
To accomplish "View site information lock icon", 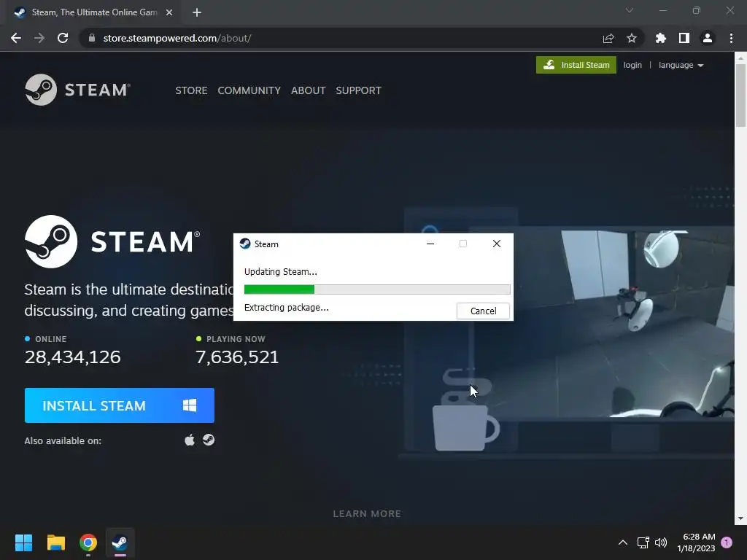I will (x=92, y=38).
